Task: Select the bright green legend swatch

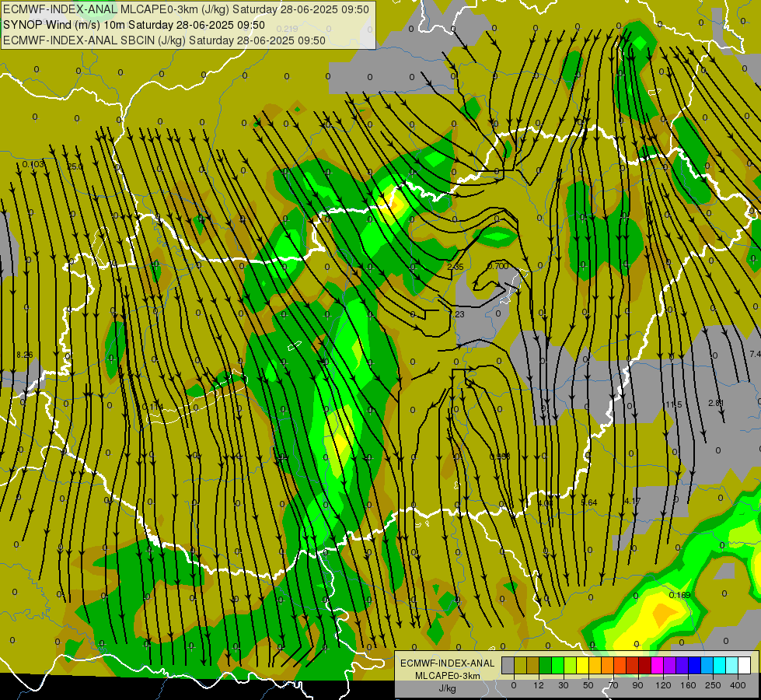Action: click(x=557, y=666)
